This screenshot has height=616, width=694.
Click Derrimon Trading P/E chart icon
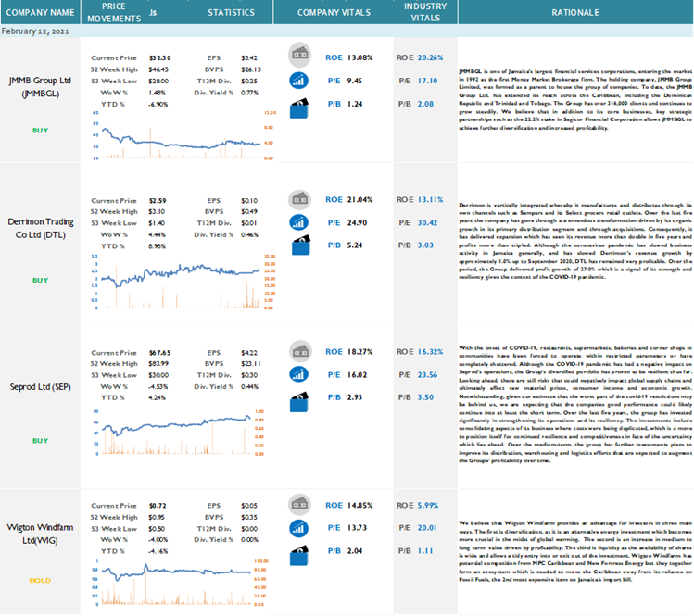pos(298,222)
